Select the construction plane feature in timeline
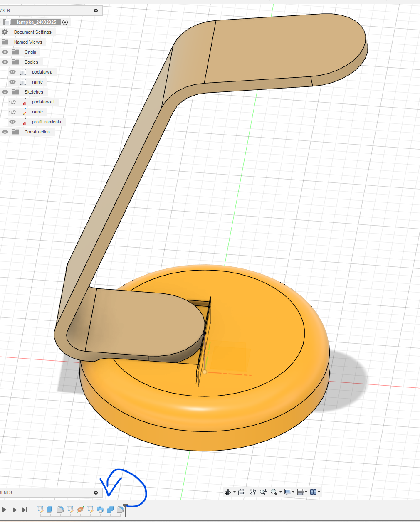The width and height of the screenshot is (420, 522). (x=80, y=510)
